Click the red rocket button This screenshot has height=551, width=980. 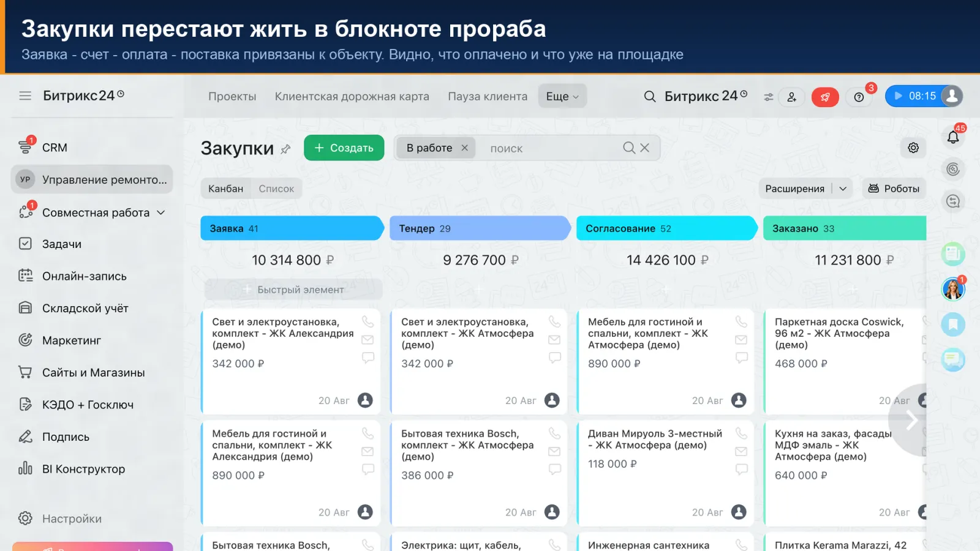pyautogui.click(x=825, y=97)
